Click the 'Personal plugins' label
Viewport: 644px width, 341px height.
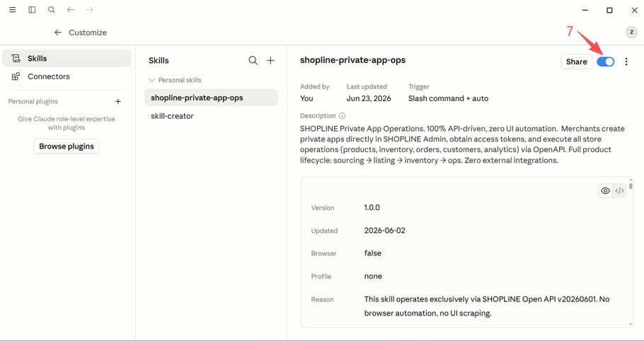(33, 101)
